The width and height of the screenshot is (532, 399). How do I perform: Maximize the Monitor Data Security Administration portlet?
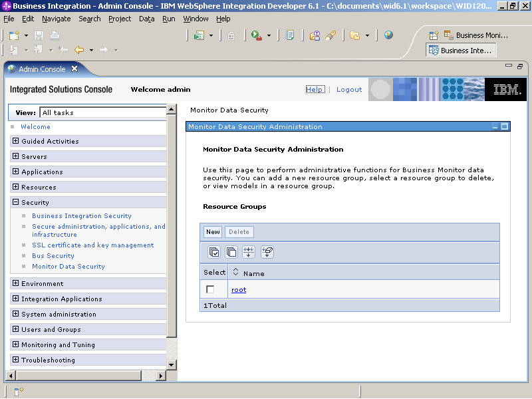pyautogui.click(x=505, y=126)
